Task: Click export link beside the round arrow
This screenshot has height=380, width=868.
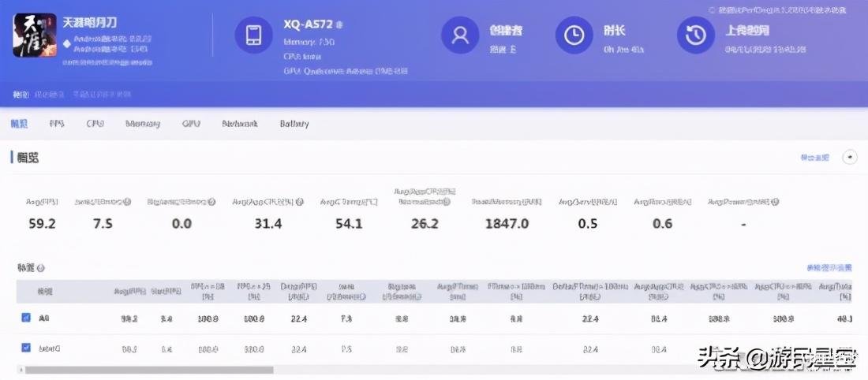Action: pyautogui.click(x=815, y=158)
